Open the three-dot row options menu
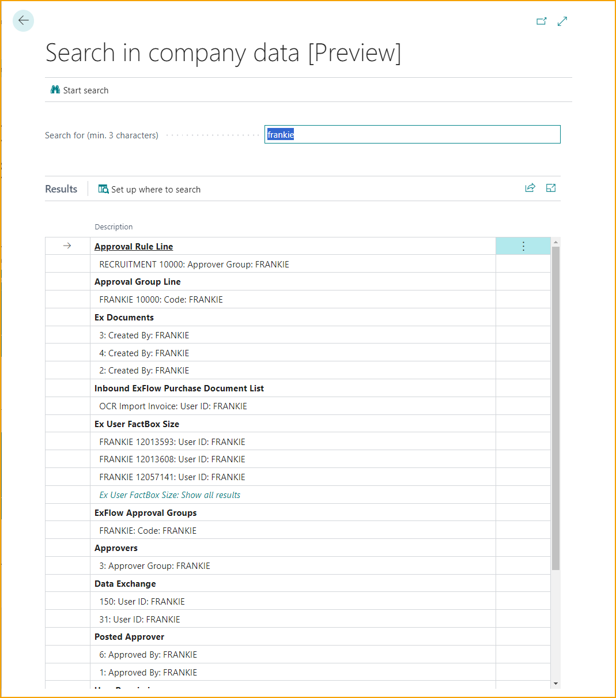This screenshot has height=698, width=616. (523, 247)
